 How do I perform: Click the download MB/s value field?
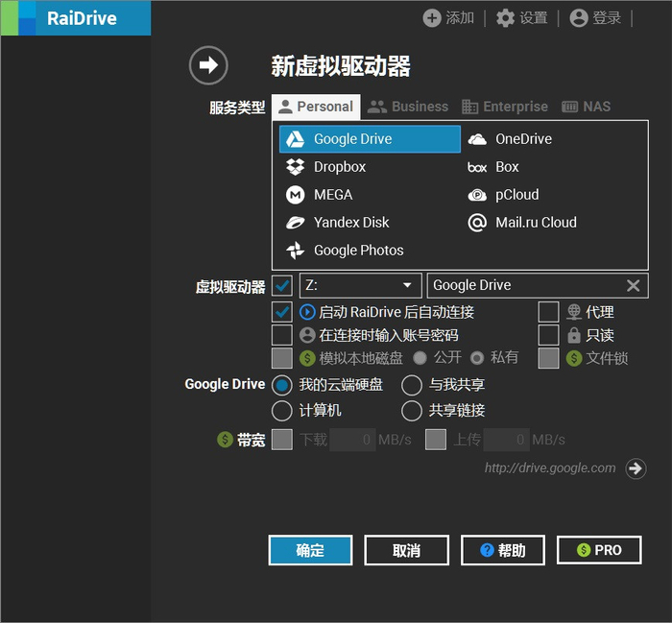click(x=352, y=440)
